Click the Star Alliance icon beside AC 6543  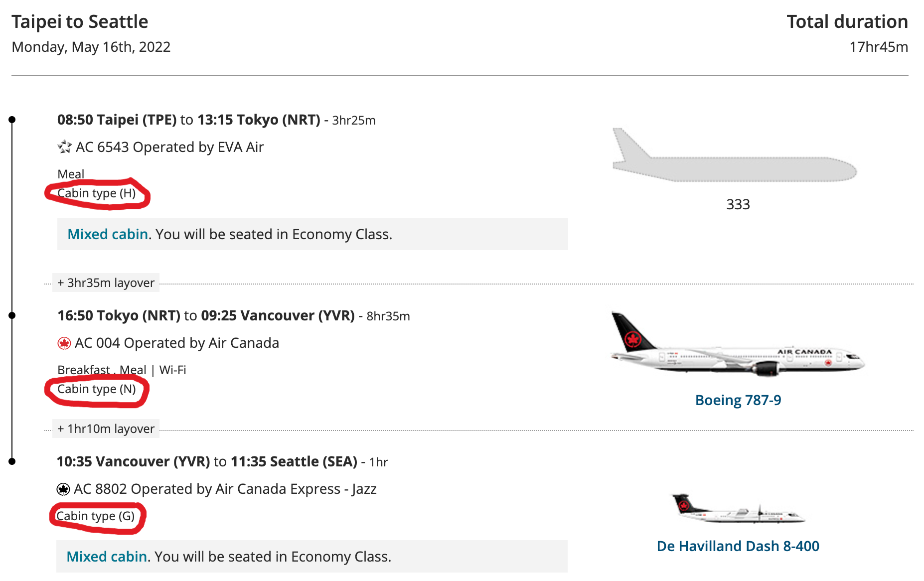tap(64, 147)
